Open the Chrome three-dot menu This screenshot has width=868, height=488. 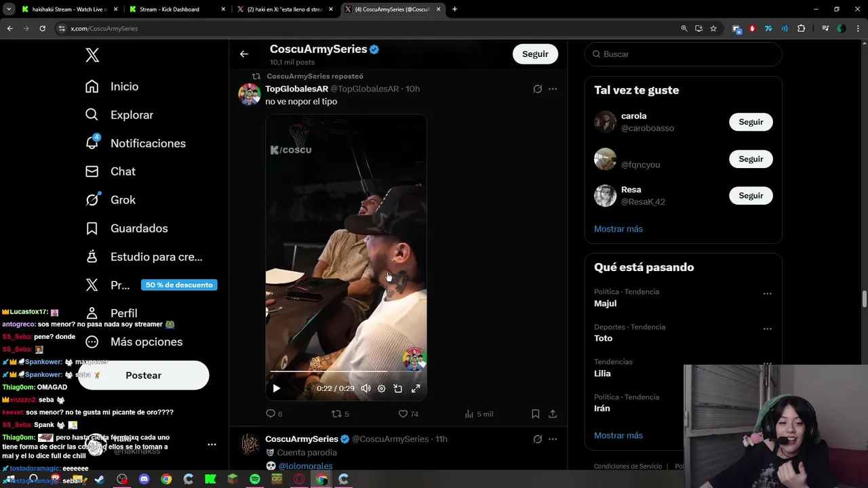coord(857,28)
